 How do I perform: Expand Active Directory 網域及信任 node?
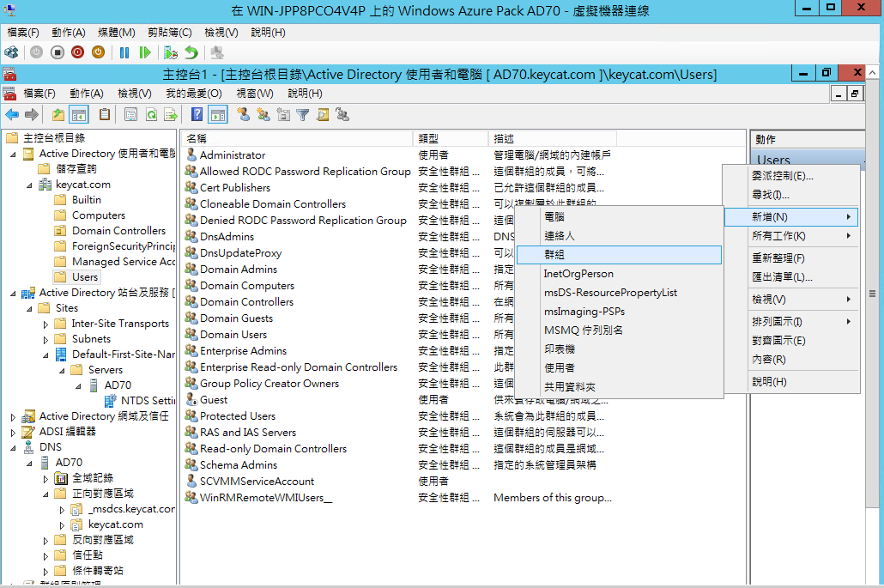13,417
